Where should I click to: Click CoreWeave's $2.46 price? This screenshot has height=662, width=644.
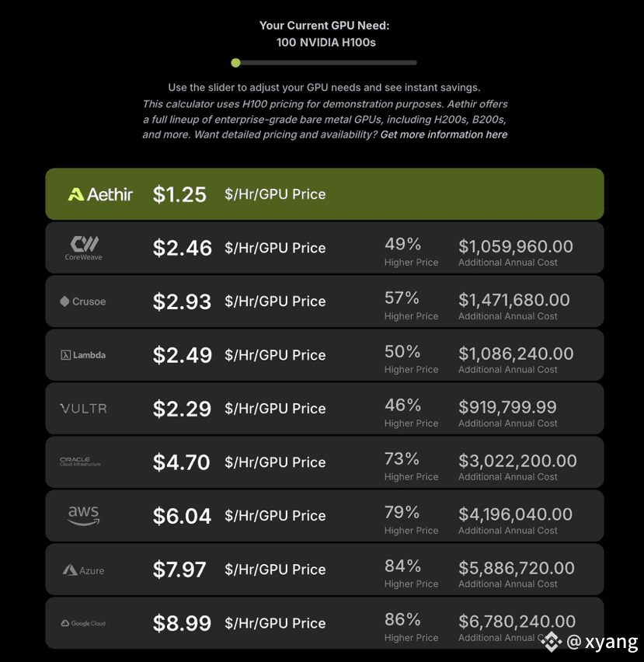(182, 248)
